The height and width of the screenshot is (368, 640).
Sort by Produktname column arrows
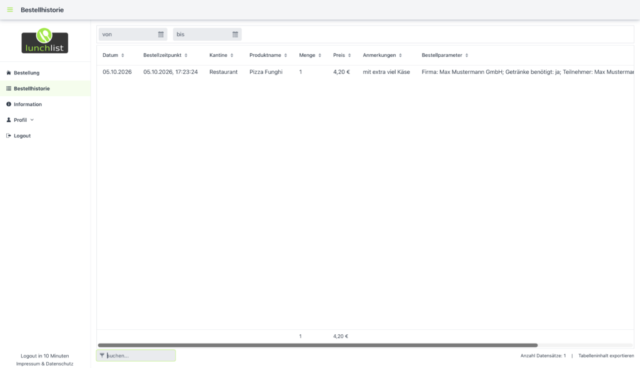tap(285, 55)
